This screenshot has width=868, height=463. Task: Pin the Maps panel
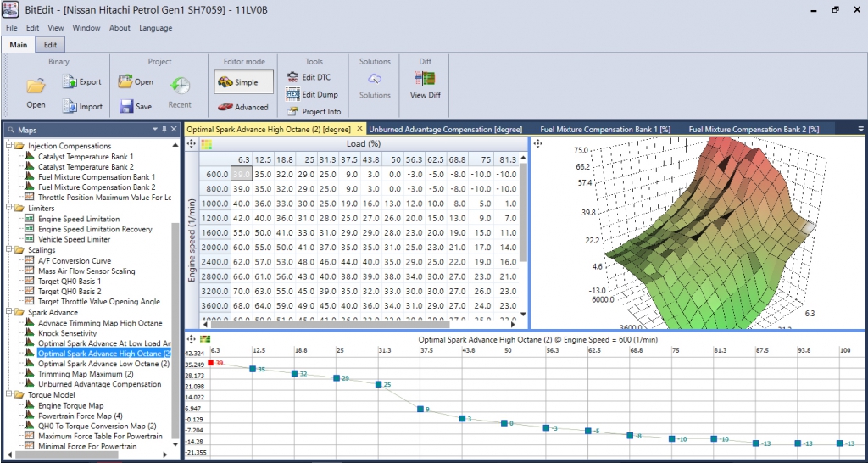tap(164, 130)
